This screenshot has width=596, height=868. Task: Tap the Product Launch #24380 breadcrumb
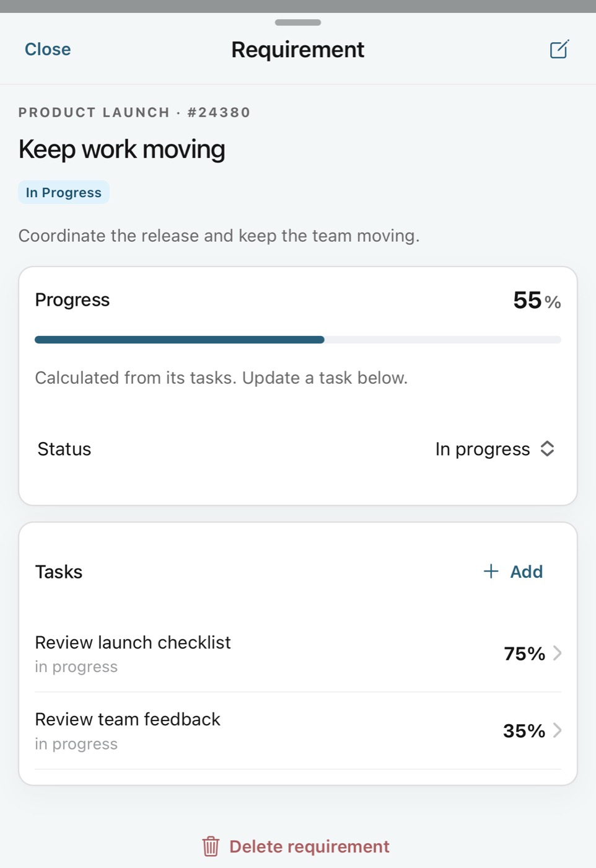tap(134, 112)
